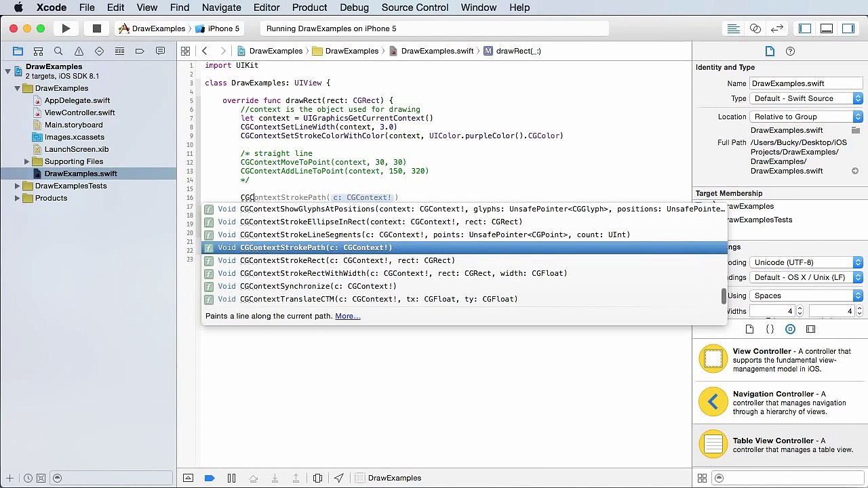
Task: Open the Source Control menu
Action: click(415, 7)
